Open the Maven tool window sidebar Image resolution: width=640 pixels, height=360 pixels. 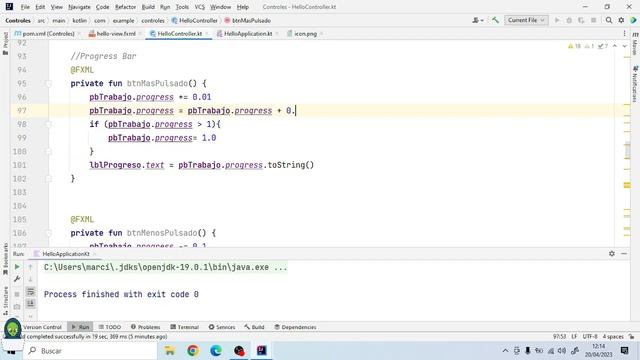635,44
